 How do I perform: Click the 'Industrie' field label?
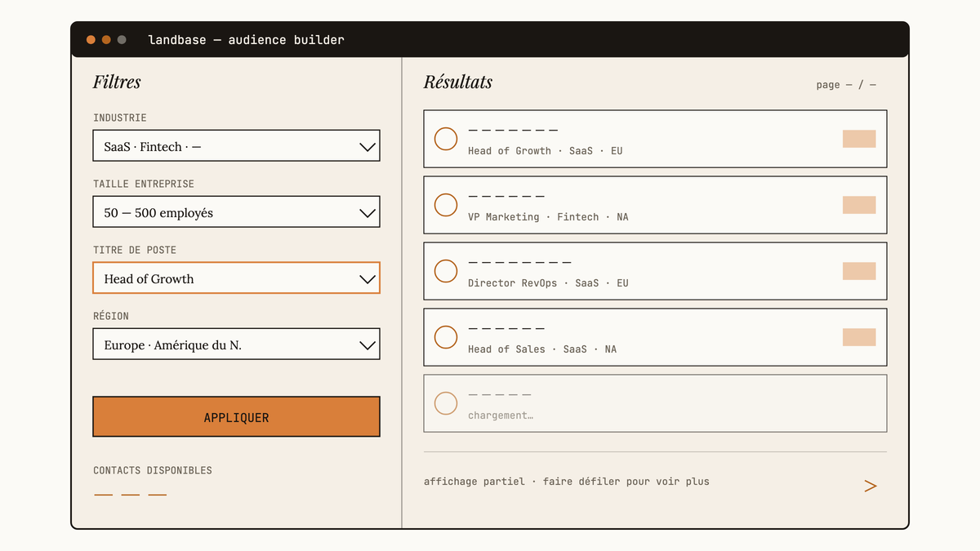tap(120, 118)
